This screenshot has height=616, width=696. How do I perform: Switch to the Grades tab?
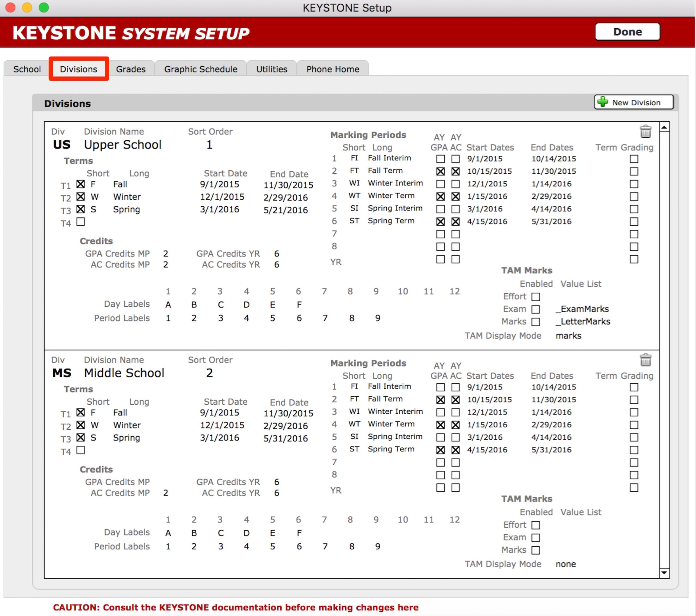pyautogui.click(x=131, y=69)
